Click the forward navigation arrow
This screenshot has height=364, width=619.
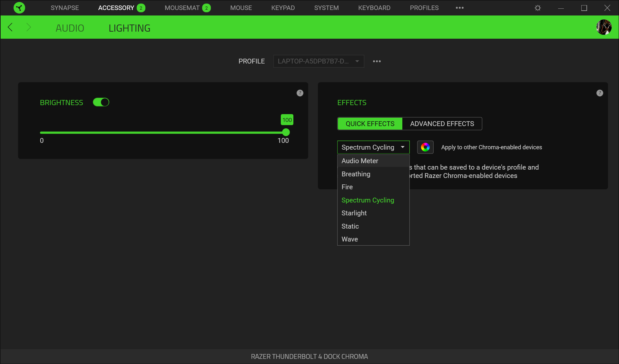[29, 27]
